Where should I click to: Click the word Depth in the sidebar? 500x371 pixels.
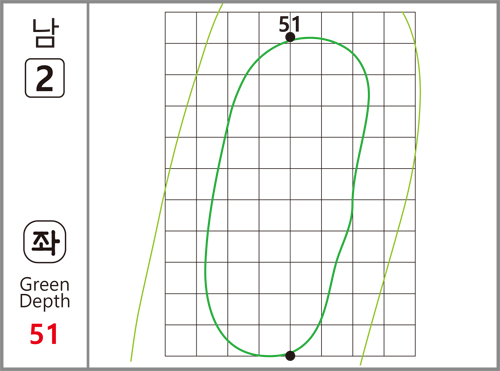[45, 301]
